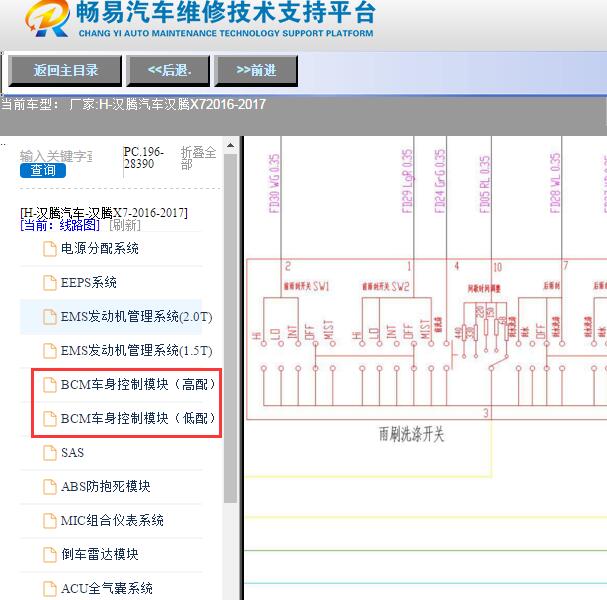This screenshot has height=600, width=607.
Task: Go forward with >>前进 button
Action: point(256,70)
